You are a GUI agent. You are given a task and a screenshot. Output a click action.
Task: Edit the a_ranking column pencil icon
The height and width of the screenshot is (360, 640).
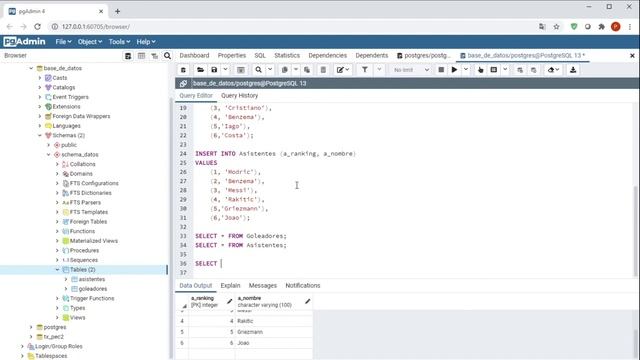[229, 301]
